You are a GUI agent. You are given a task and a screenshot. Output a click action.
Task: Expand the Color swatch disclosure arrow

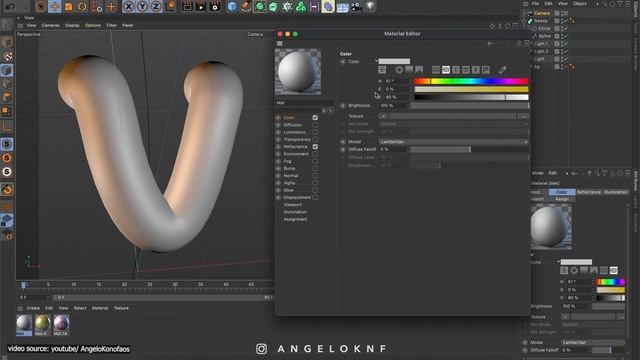pyautogui.click(x=376, y=61)
